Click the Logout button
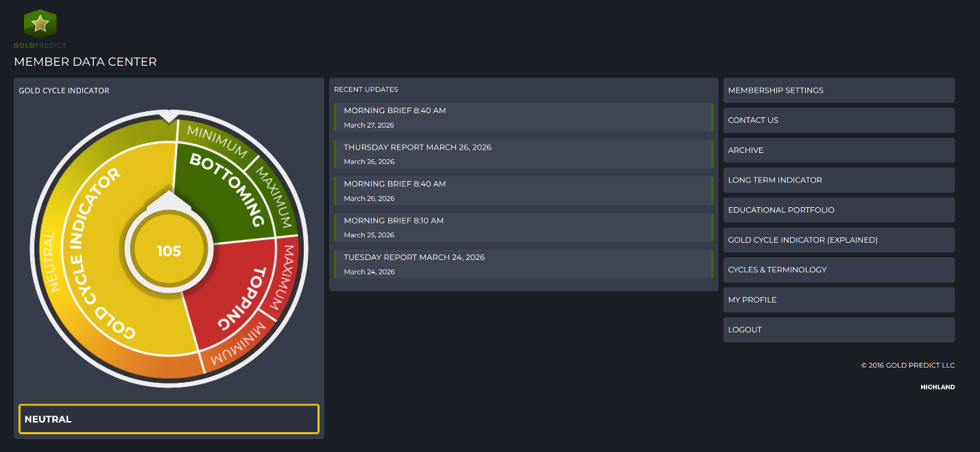 tap(839, 330)
